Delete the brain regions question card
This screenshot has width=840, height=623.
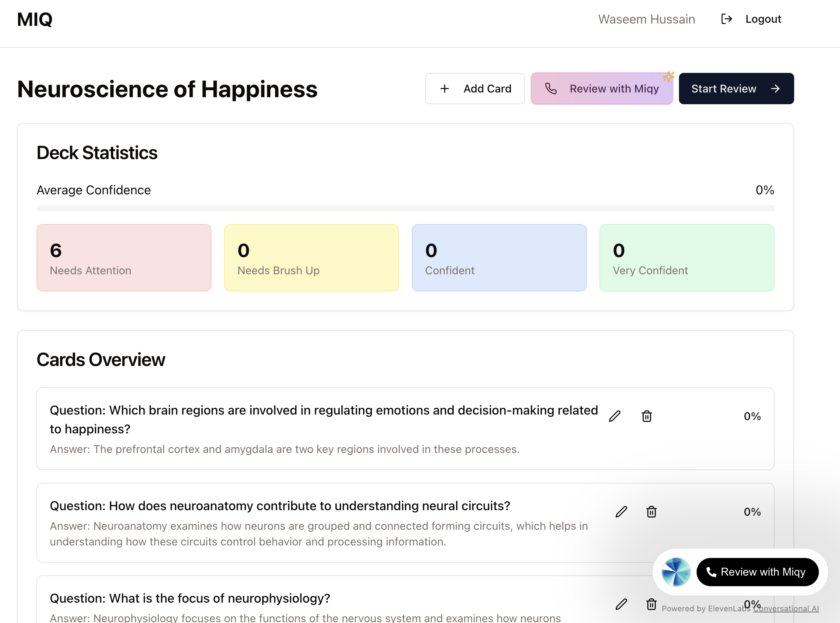[x=647, y=416]
